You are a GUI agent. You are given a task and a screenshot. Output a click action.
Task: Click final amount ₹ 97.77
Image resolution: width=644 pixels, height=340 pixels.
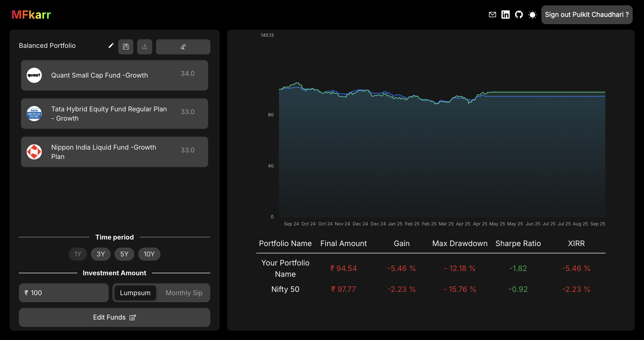[x=343, y=289]
